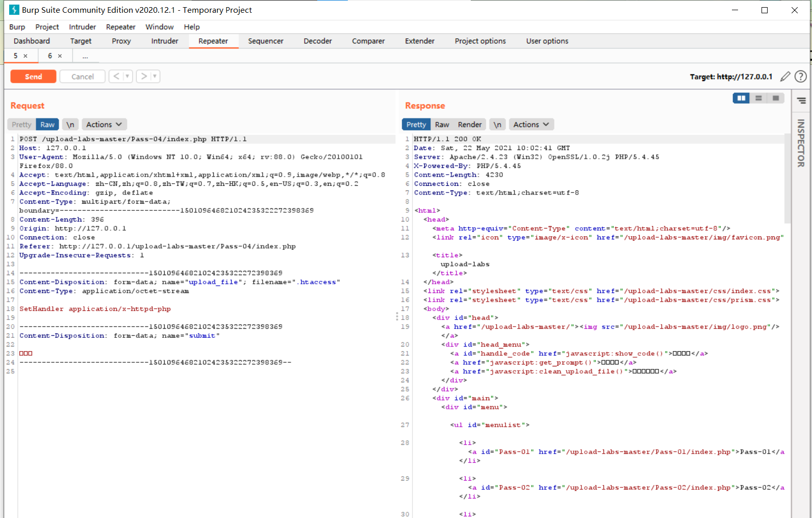
Task: Switch to the Dashboard tab
Action: coord(32,41)
